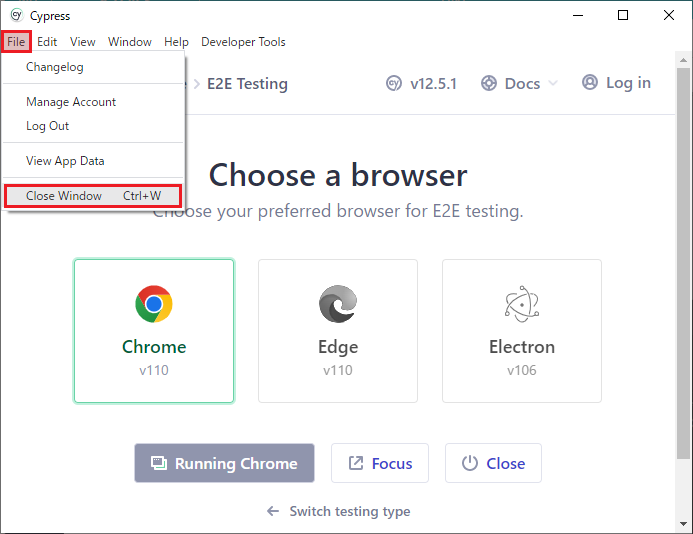This screenshot has height=534, width=693.
Task: Click the power icon on Close button
Action: click(470, 463)
